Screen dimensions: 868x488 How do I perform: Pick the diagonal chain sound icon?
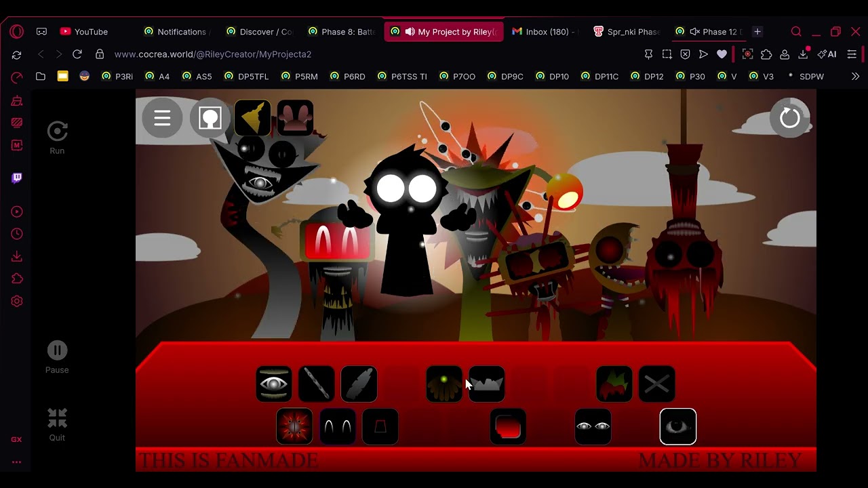[317, 384]
